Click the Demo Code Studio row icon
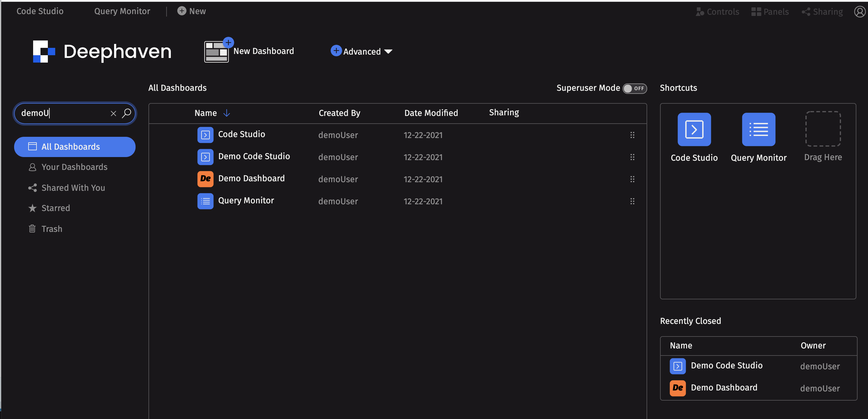This screenshot has width=868, height=419. click(205, 157)
